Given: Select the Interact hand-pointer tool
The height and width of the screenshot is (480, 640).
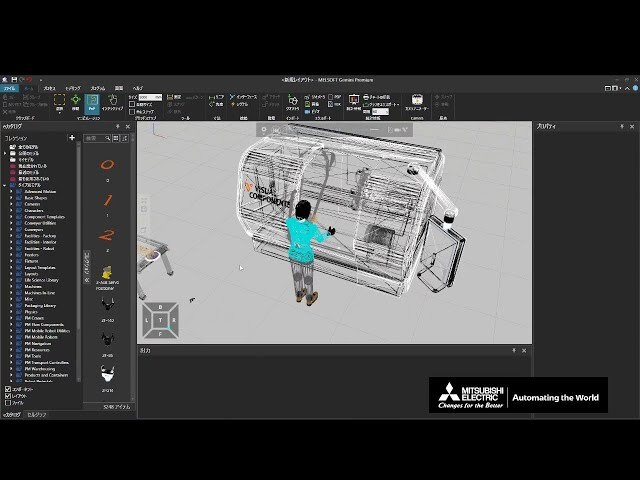Looking at the screenshot, I should pyautogui.click(x=112, y=103).
